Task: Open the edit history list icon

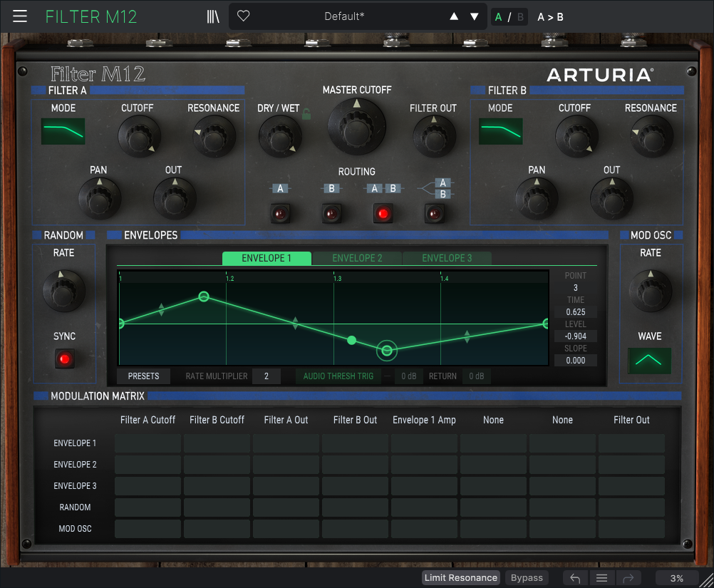Action: [602, 578]
